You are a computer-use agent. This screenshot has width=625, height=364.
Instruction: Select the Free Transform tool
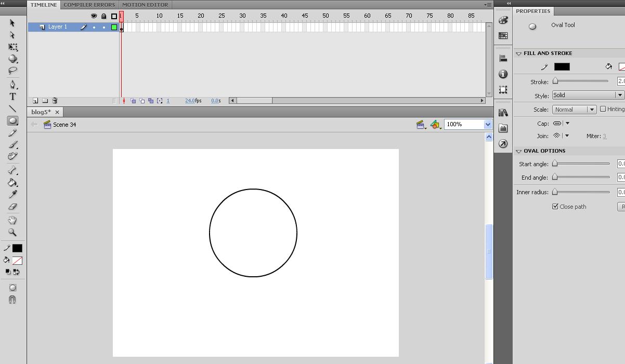(12, 47)
